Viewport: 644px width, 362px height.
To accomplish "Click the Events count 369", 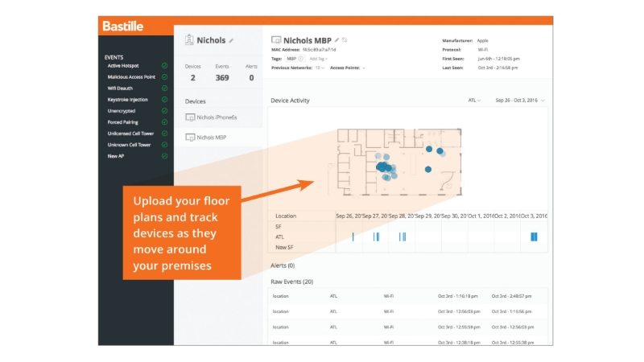I will (222, 77).
